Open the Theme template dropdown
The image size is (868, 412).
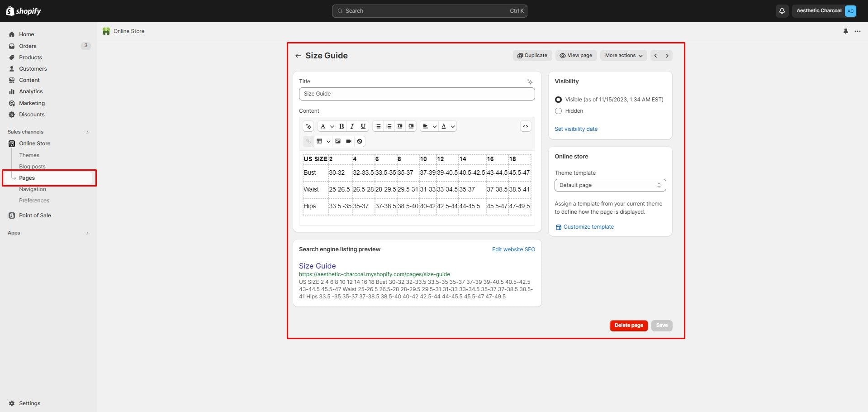[610, 185]
